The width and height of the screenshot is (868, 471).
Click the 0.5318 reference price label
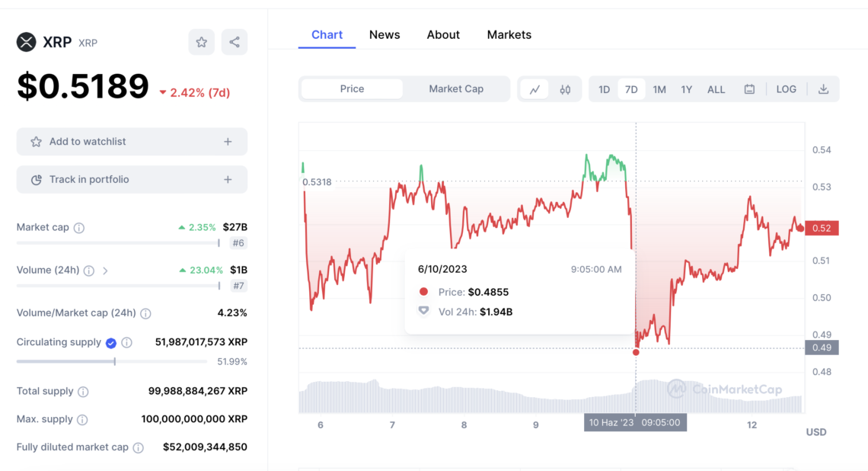pyautogui.click(x=318, y=181)
